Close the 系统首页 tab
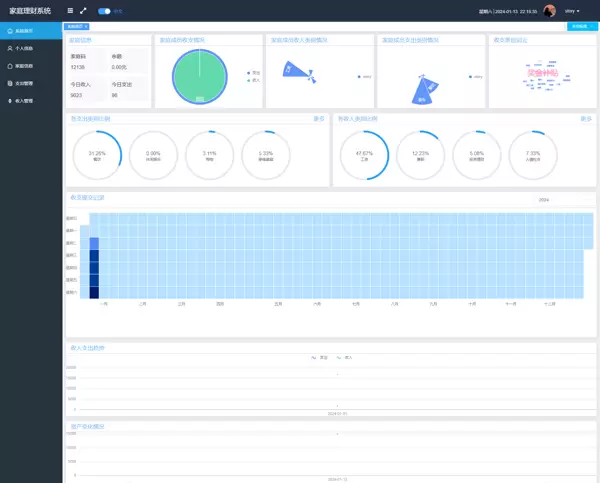600x483 pixels. click(86, 26)
